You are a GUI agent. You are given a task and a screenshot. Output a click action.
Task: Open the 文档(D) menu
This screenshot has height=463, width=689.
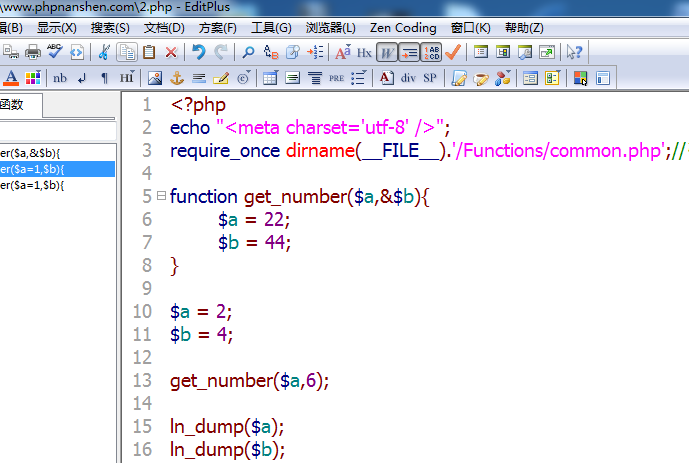[x=164, y=28]
